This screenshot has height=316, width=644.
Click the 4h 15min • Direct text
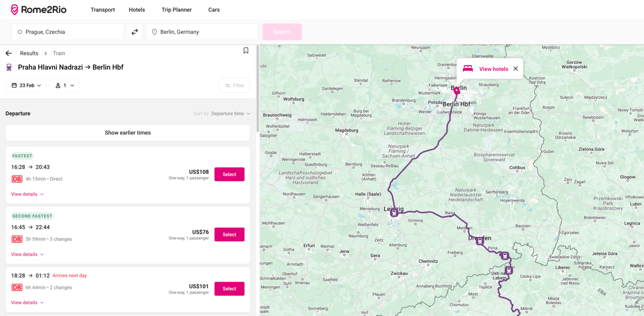[44, 179]
